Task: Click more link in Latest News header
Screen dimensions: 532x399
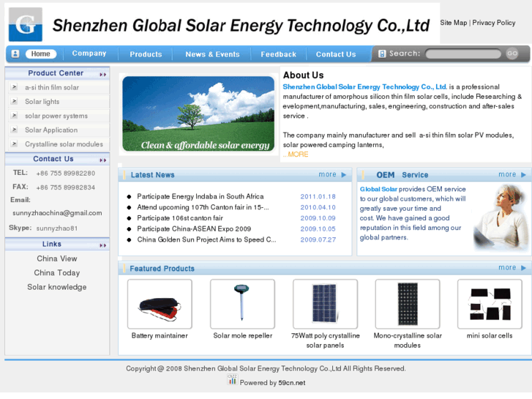Action: 327,174
